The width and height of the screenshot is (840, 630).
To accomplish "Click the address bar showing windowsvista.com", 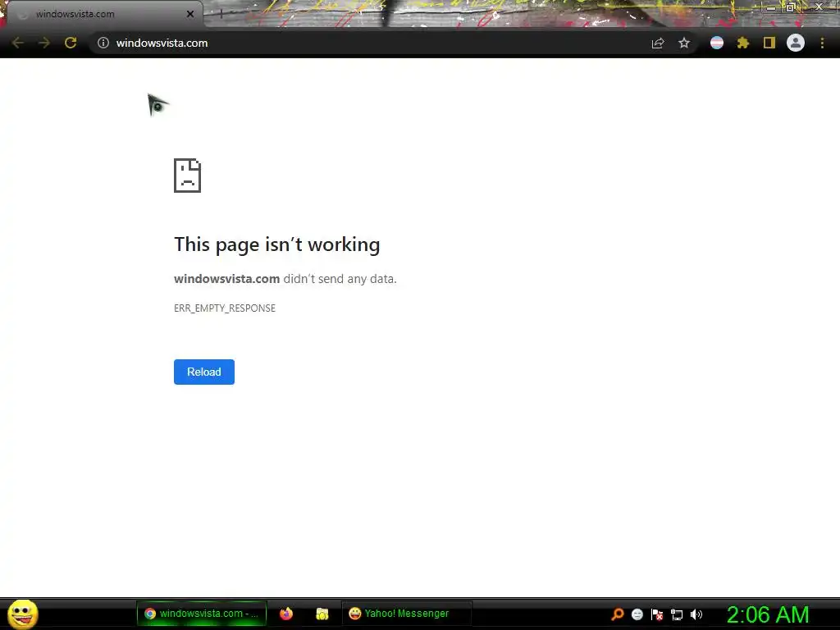I will point(393,43).
